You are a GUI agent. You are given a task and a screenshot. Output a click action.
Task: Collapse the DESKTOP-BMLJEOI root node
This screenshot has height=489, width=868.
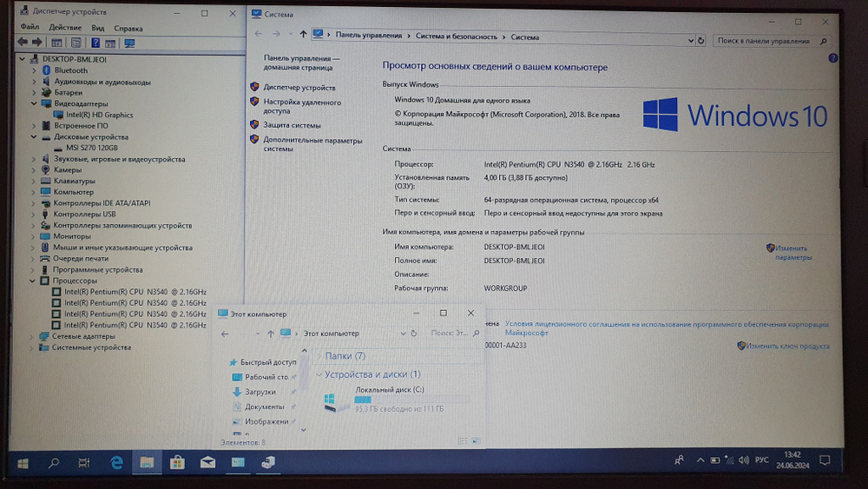22,59
